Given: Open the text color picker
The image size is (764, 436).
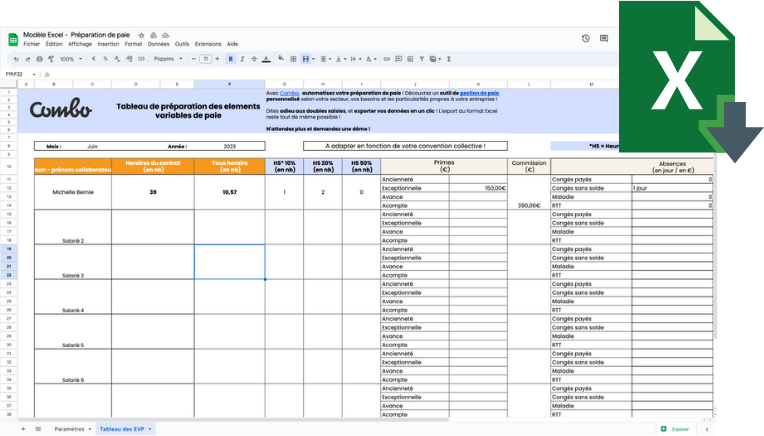Looking at the screenshot, I should 266,59.
